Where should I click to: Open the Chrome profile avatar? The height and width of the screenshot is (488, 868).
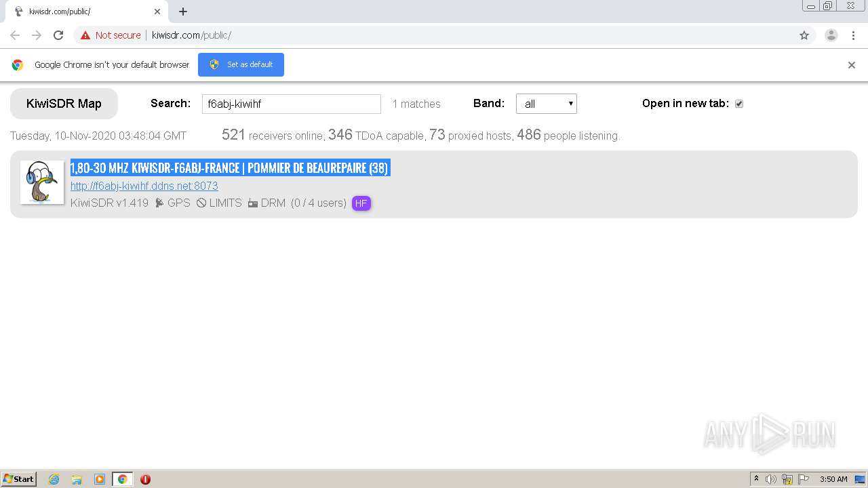click(x=831, y=35)
